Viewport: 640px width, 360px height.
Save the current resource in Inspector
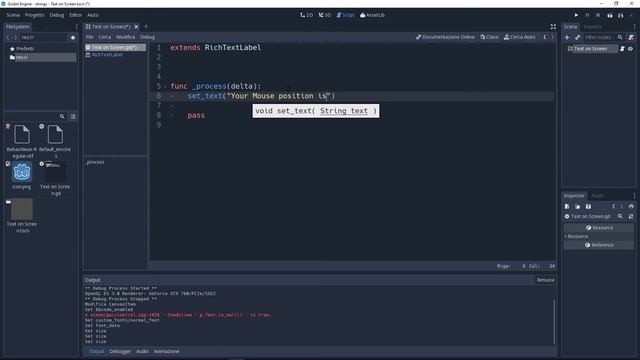click(588, 207)
